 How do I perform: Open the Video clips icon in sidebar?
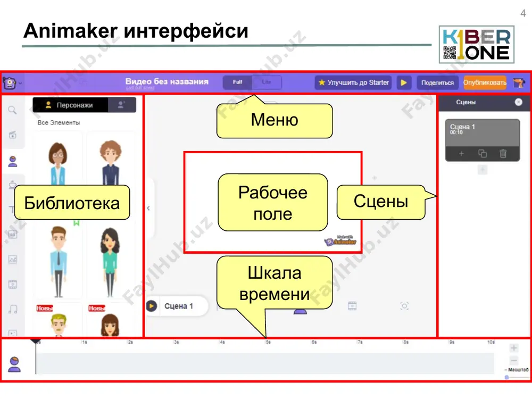[x=13, y=284]
